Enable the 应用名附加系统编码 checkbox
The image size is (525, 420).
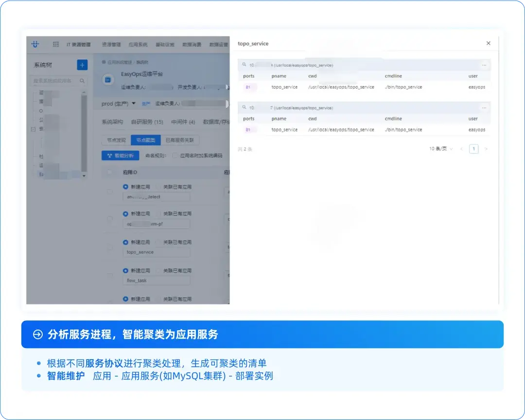click(x=175, y=155)
